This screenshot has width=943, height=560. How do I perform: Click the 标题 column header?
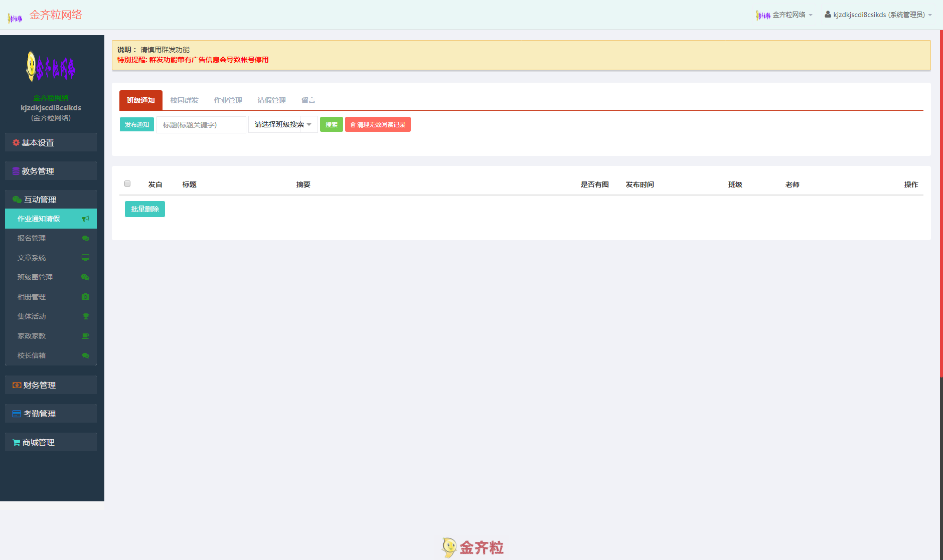click(190, 184)
